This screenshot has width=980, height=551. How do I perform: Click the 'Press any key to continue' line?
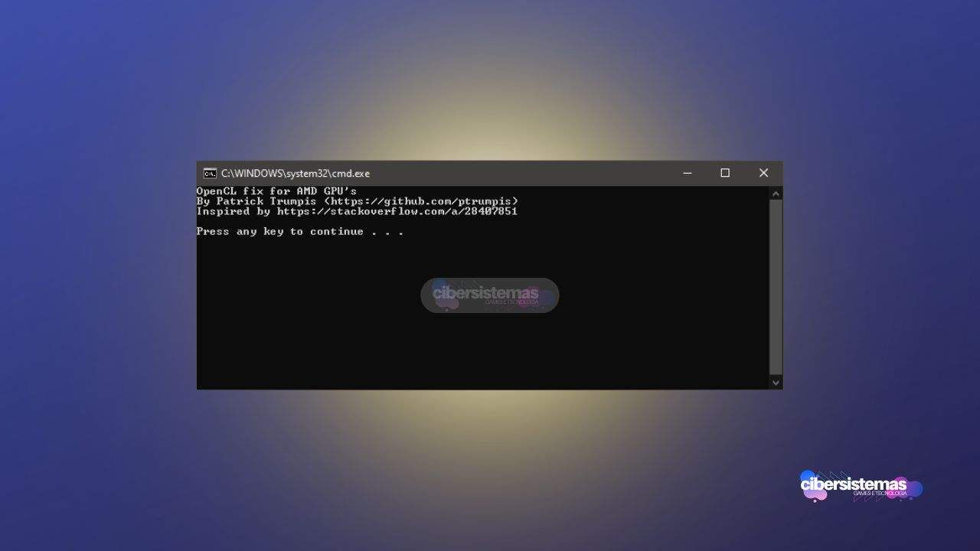(300, 231)
